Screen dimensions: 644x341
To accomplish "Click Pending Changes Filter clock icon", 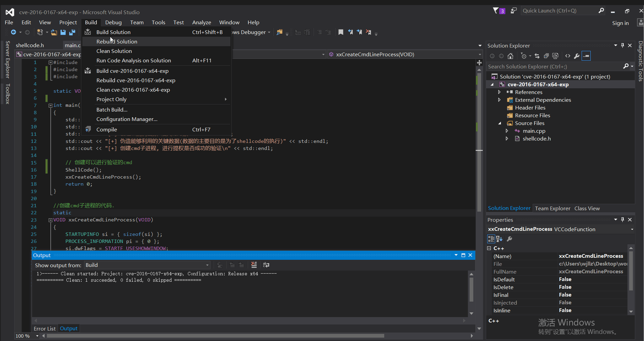I will [524, 56].
